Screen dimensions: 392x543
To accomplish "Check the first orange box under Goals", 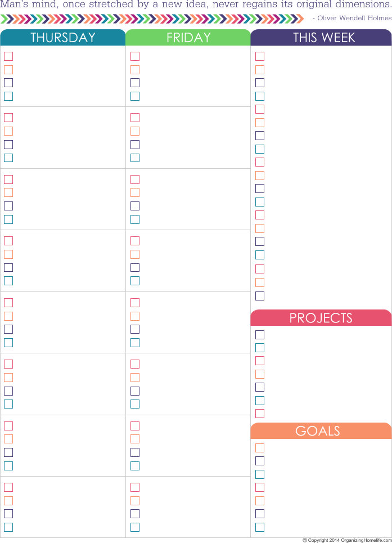I will point(260,448).
